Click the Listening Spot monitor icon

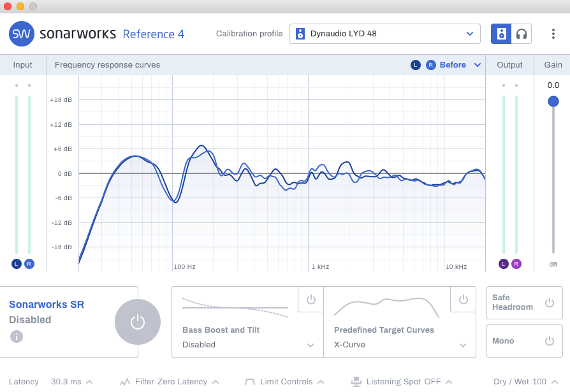click(x=356, y=382)
